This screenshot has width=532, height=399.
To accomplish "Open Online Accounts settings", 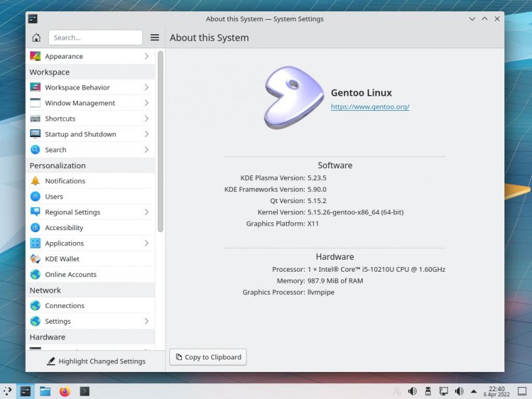I will pos(71,274).
